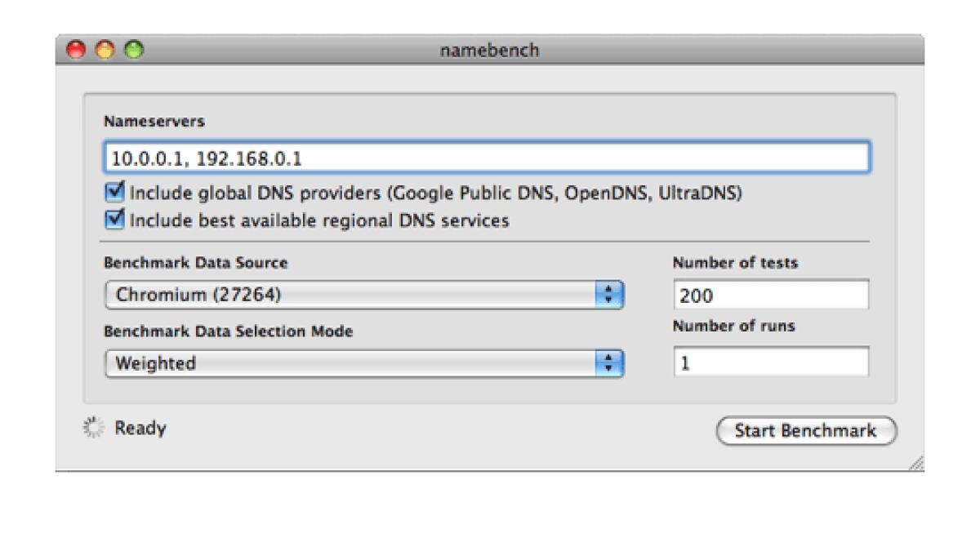Viewport: 980px width, 547px height.
Task: Open the Benchmark Data Selection Mode dropdown
Action: pos(364,362)
